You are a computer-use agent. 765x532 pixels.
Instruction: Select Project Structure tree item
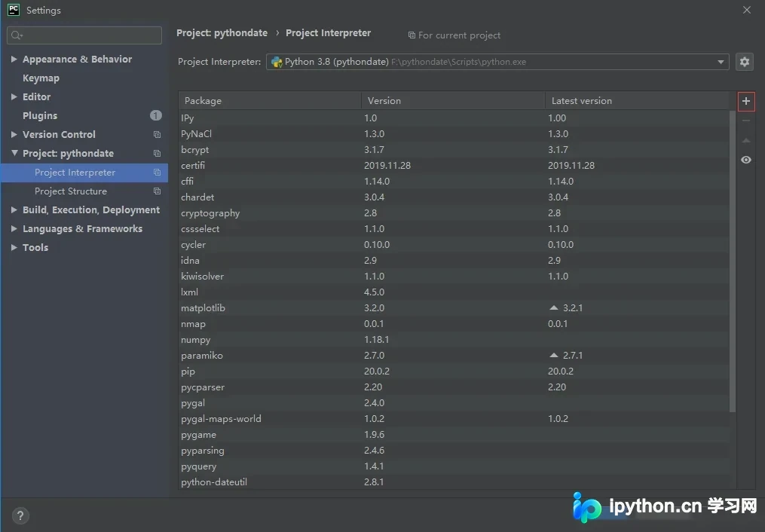click(84, 191)
